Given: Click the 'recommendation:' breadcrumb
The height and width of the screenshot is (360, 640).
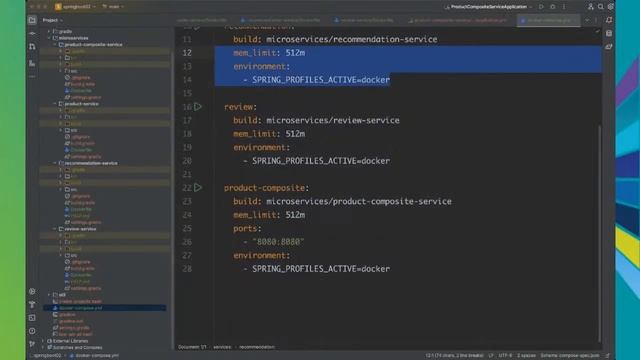Looking at the screenshot, I should click(257, 347).
